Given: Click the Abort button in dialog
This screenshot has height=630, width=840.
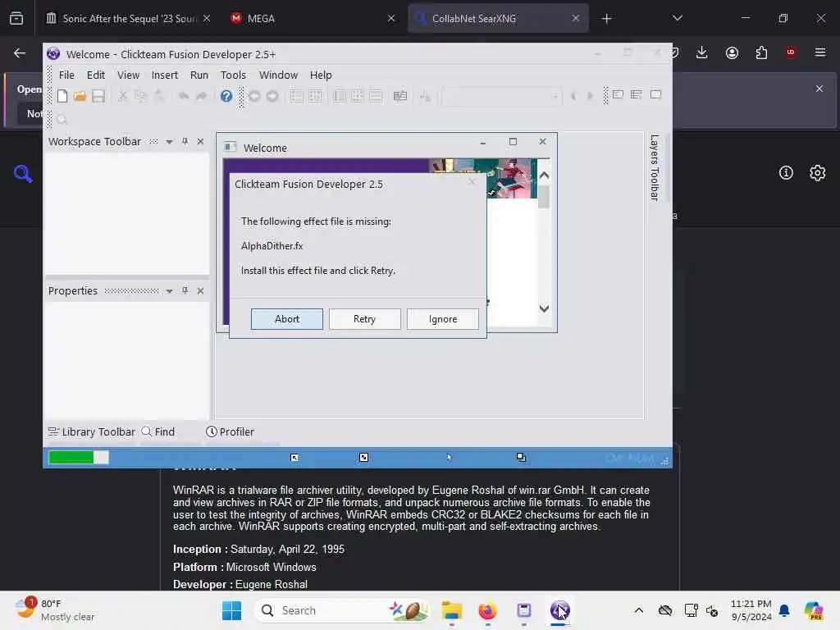Looking at the screenshot, I should pos(286,319).
